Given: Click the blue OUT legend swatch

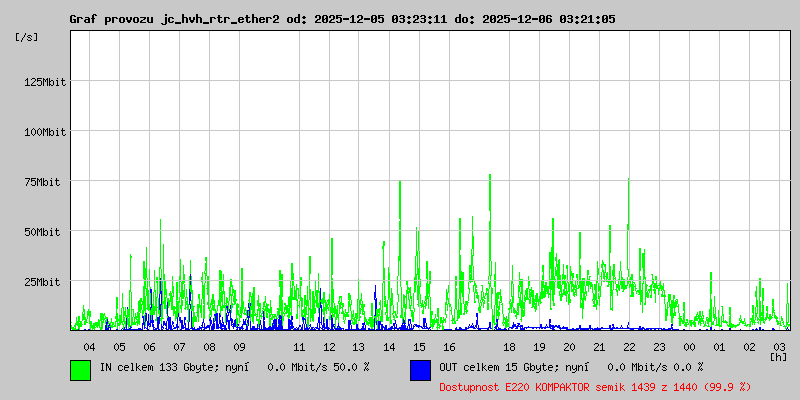Looking at the screenshot, I should point(420,369).
